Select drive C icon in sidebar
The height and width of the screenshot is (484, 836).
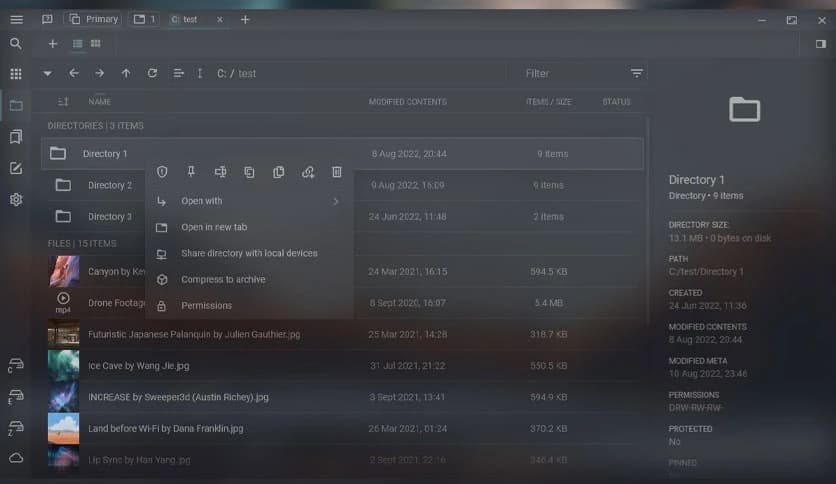pos(15,366)
